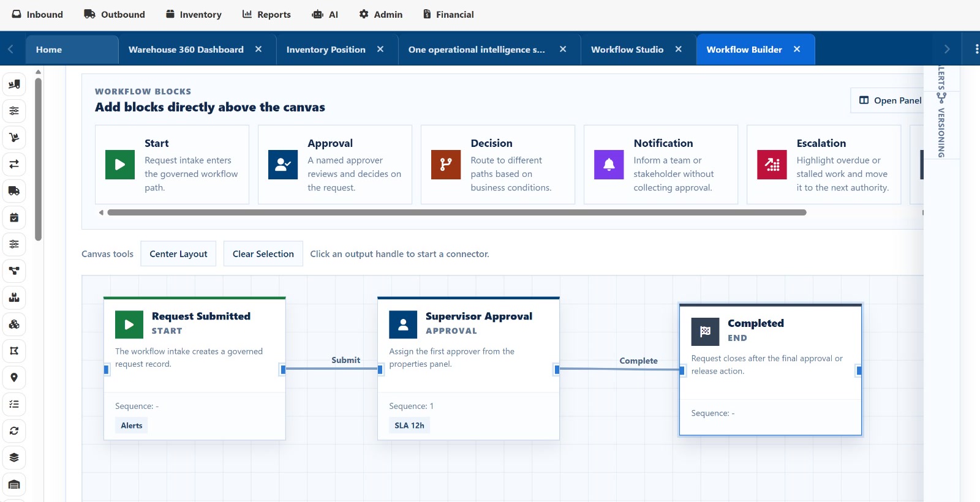
Task: Open the Inbound menu
Action: point(37,14)
